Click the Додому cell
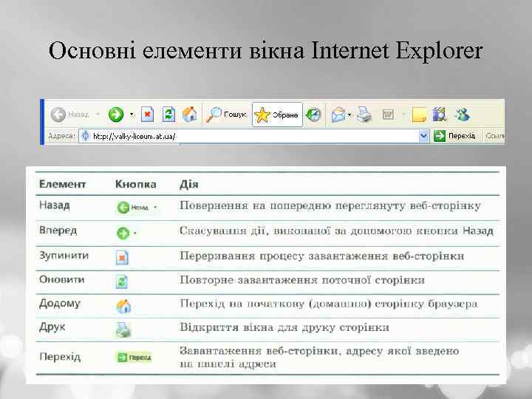 (60, 304)
